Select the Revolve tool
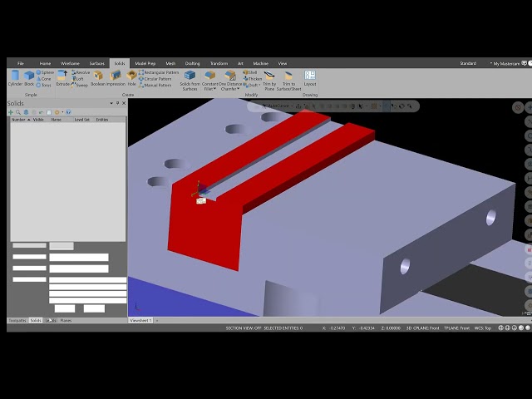Screen dimensions: 532x399 [x=81, y=72]
